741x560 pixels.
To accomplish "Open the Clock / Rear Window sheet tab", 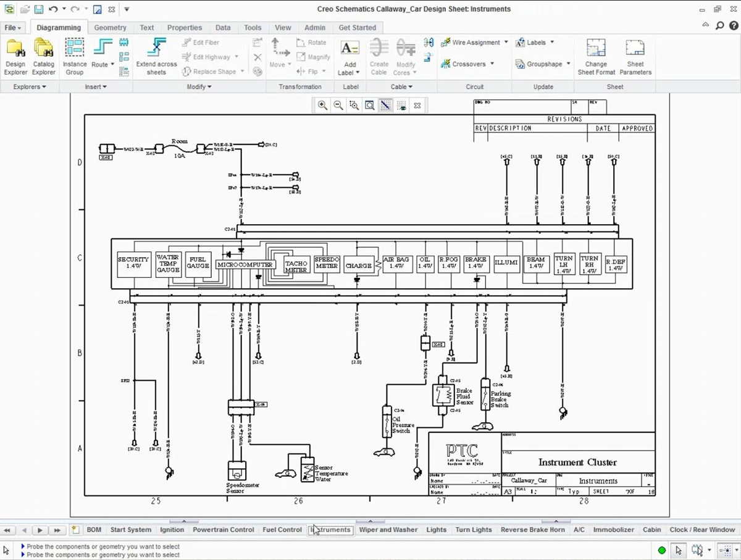I will point(702,530).
